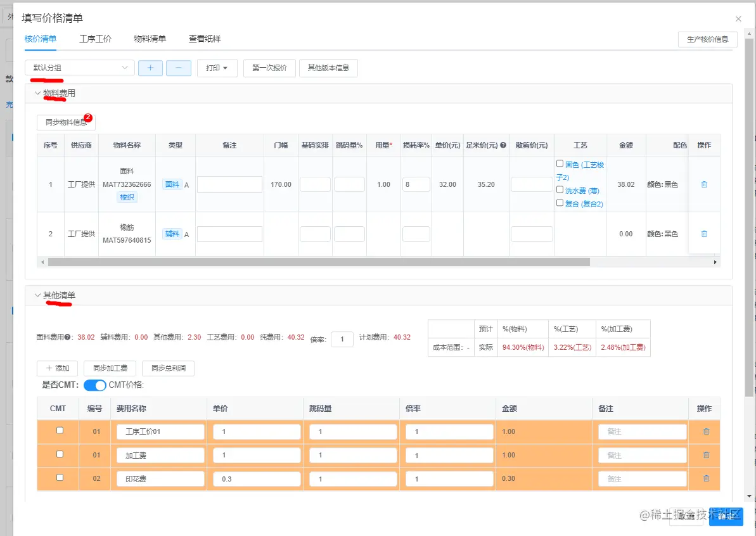Switch to the 核价清单 tab

(41, 39)
